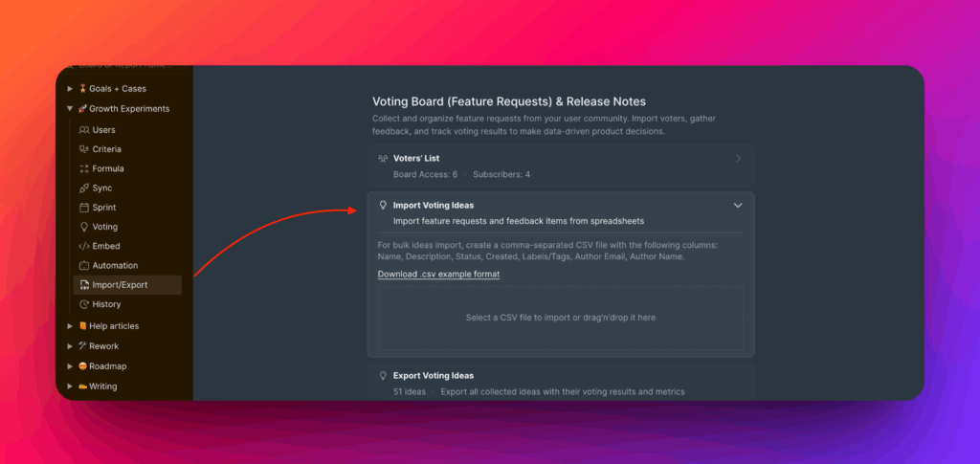
Task: Click the Sprint calendar icon
Action: click(84, 208)
